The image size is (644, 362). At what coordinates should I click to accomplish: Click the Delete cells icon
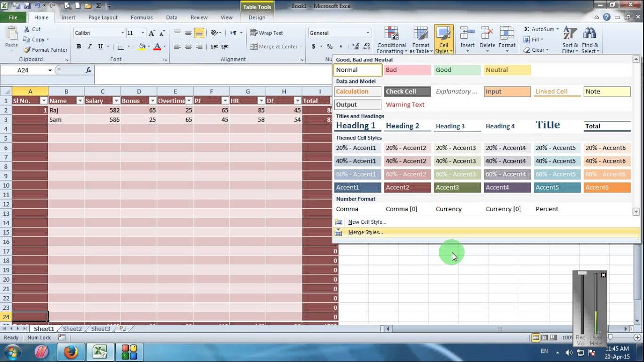[x=487, y=34]
